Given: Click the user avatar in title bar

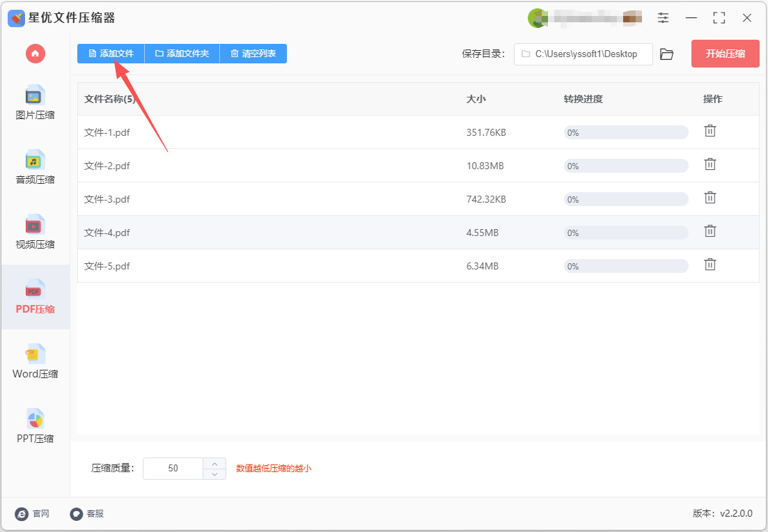Looking at the screenshot, I should click(538, 18).
